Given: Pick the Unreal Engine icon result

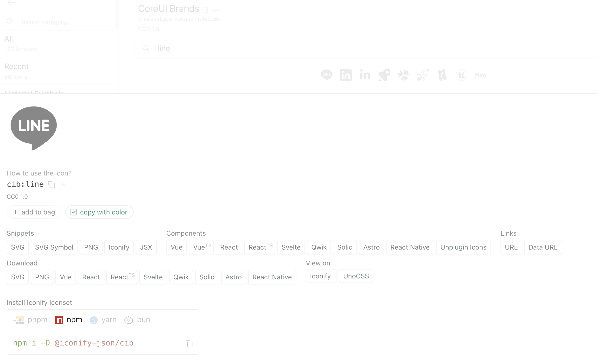Looking at the screenshot, I should [x=461, y=75].
